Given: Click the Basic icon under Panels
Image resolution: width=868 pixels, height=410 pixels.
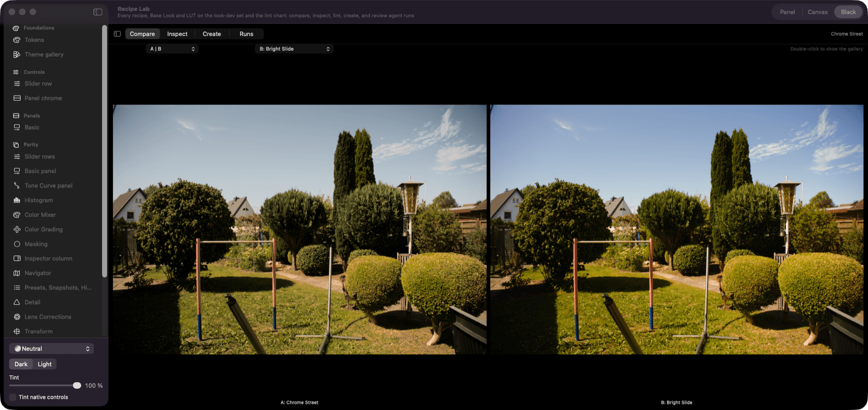Looking at the screenshot, I should tap(17, 127).
